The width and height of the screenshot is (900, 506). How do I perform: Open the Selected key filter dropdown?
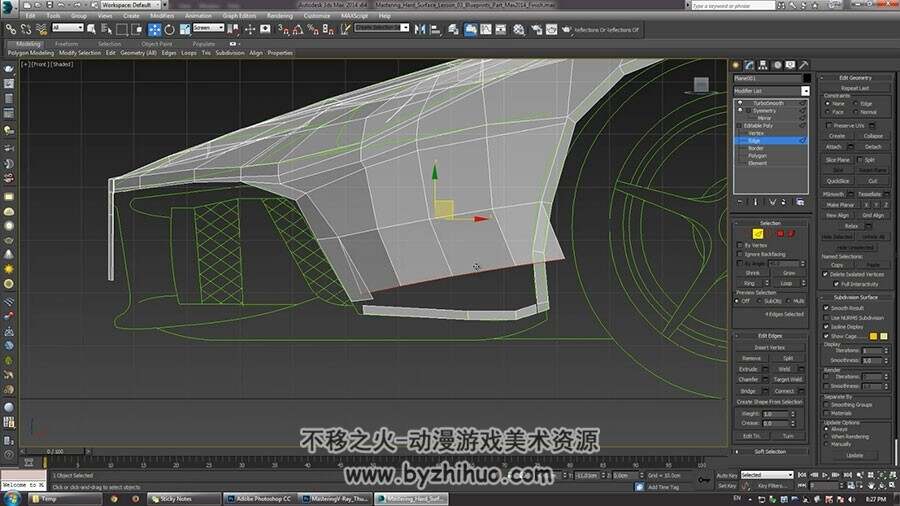coord(767,475)
